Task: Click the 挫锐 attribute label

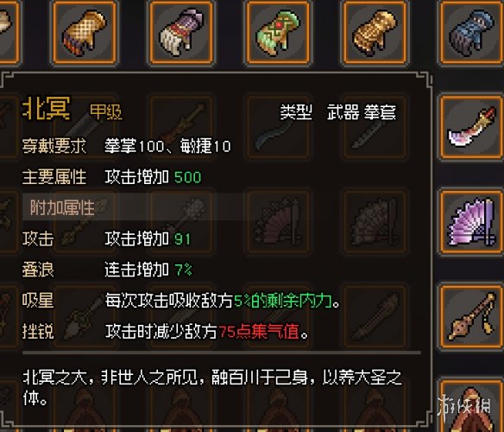Action: [38, 331]
